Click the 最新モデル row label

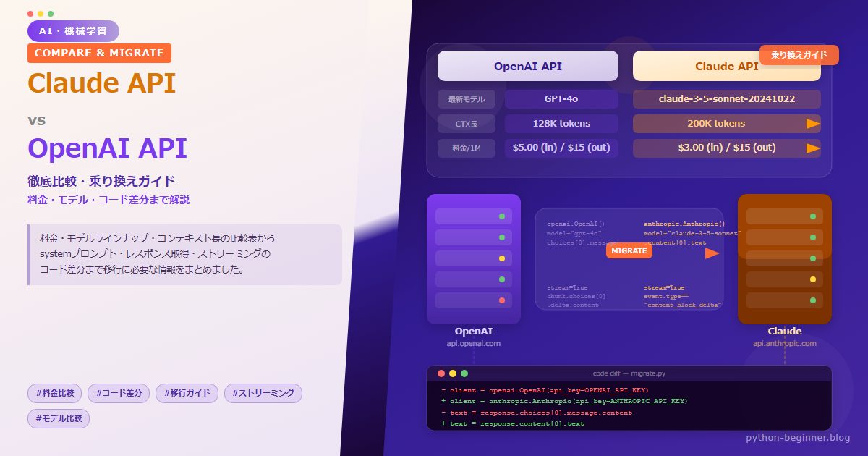(467, 99)
